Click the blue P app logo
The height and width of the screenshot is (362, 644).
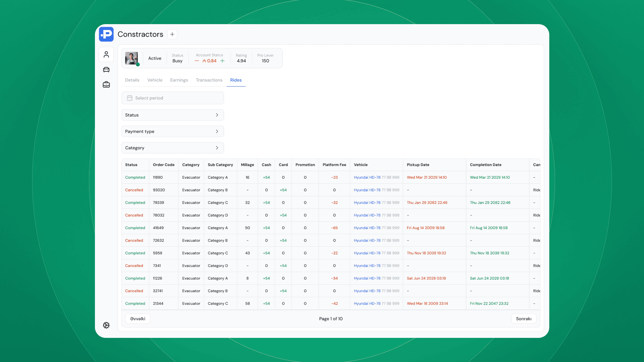click(x=106, y=34)
